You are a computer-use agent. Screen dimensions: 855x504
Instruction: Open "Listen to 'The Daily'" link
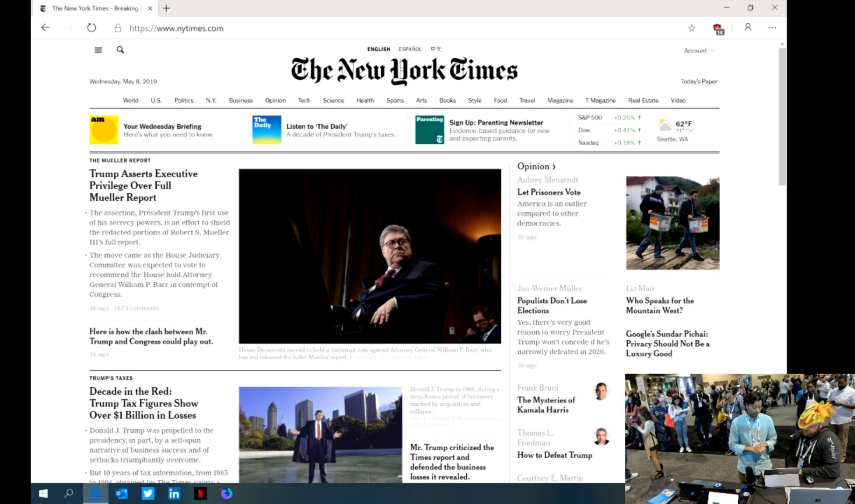pyautogui.click(x=317, y=126)
